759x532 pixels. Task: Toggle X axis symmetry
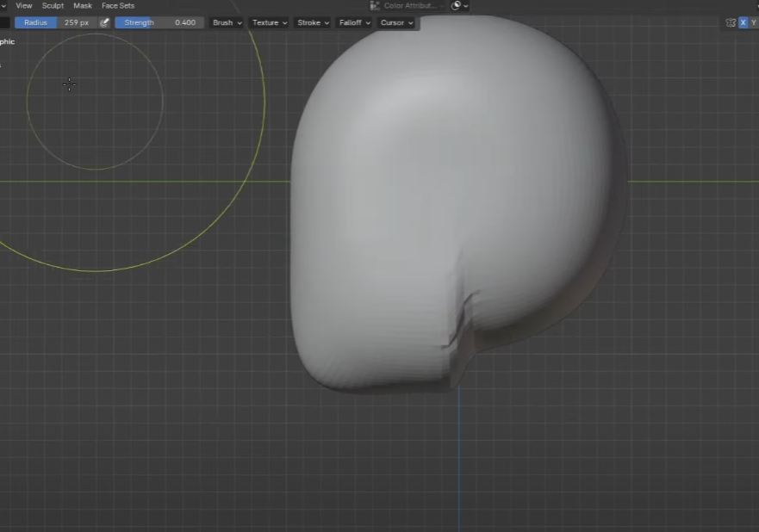click(743, 22)
